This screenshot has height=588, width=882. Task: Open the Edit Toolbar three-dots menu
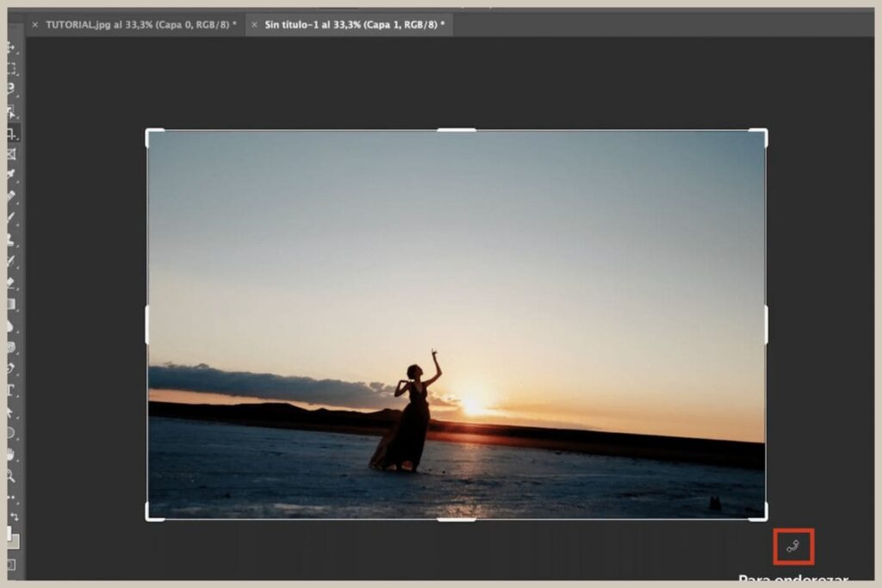click(10, 498)
